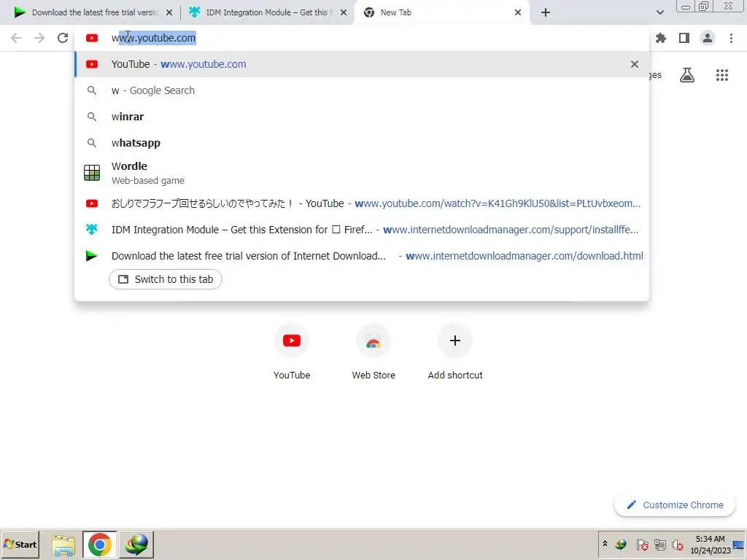747x560 pixels.
Task: Click the Chrome taskbar icon
Action: coord(99,545)
